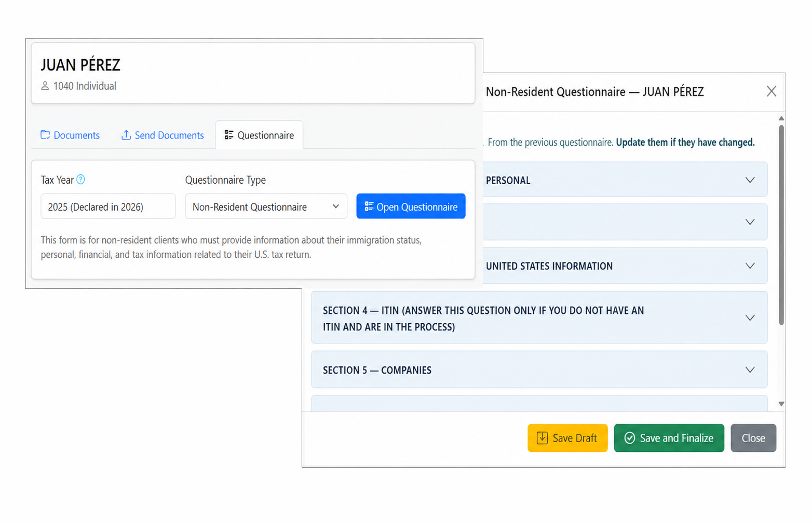This screenshot has height=522, width=812.
Task: Click the non-resident form description paragraph
Action: click(x=231, y=248)
